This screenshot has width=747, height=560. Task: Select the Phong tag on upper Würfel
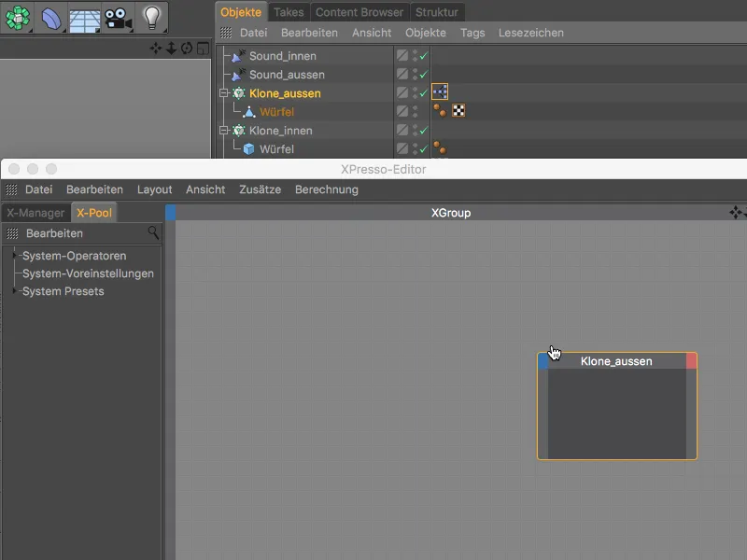[x=439, y=110]
